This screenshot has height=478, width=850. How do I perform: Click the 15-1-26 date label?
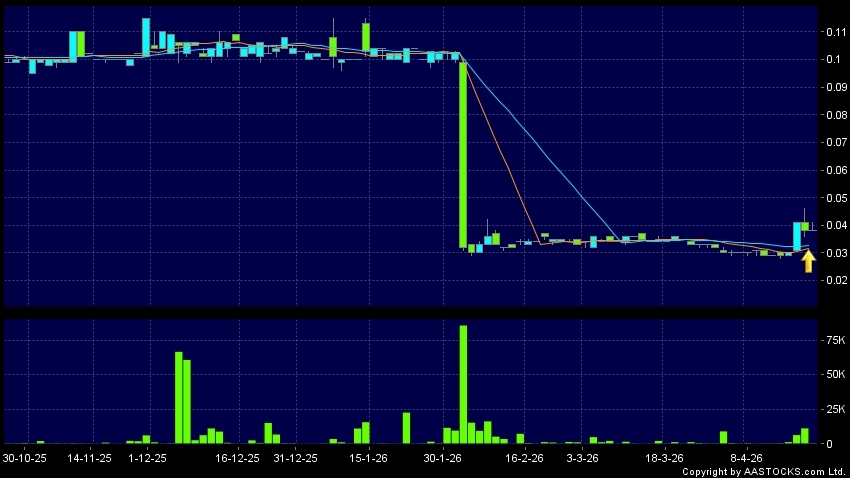368,458
